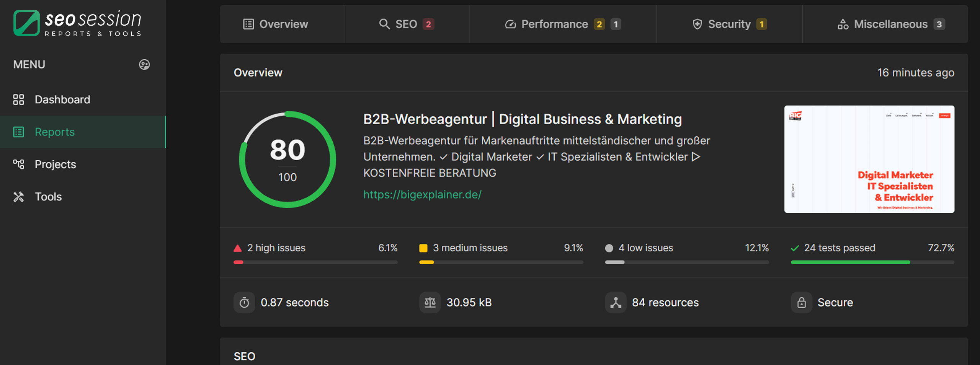Click the resources icon beside 84 resources

pos(616,302)
